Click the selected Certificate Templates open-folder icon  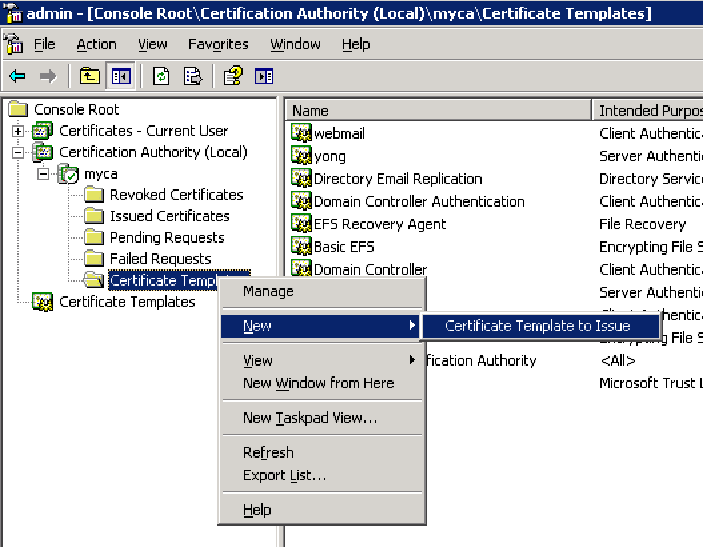(94, 280)
